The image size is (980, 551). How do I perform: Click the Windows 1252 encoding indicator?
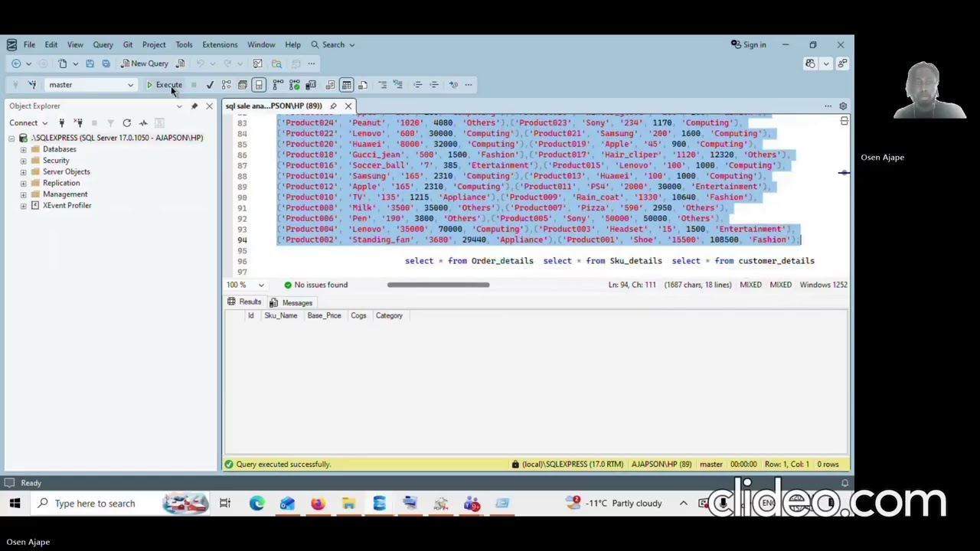824,285
